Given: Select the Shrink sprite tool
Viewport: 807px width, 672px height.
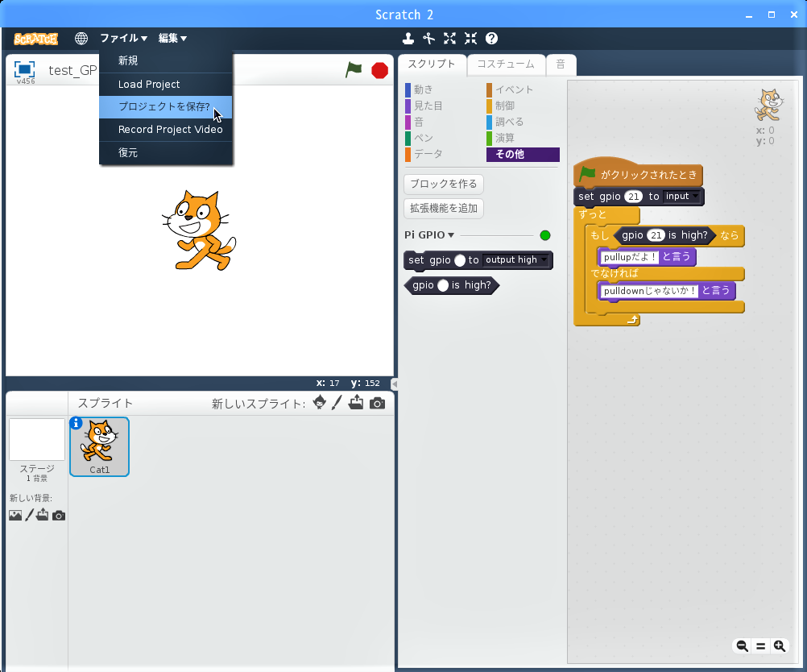Looking at the screenshot, I should [x=470, y=38].
